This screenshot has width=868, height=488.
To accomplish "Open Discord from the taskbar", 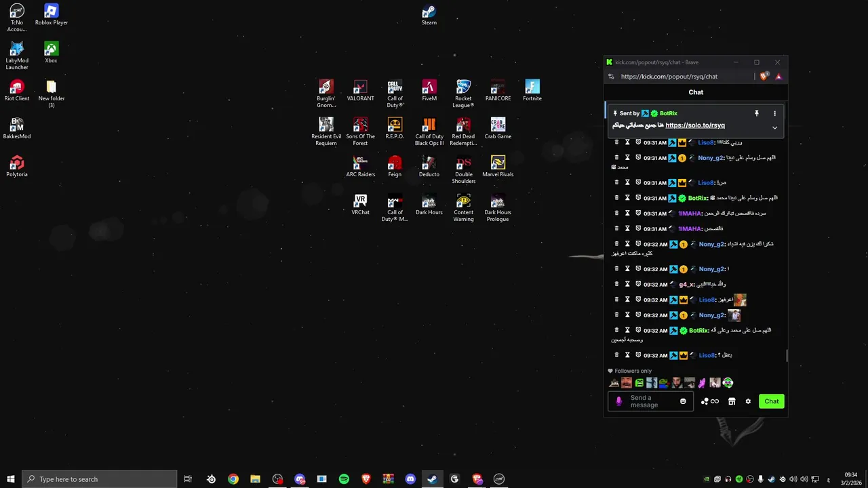I will (410, 479).
